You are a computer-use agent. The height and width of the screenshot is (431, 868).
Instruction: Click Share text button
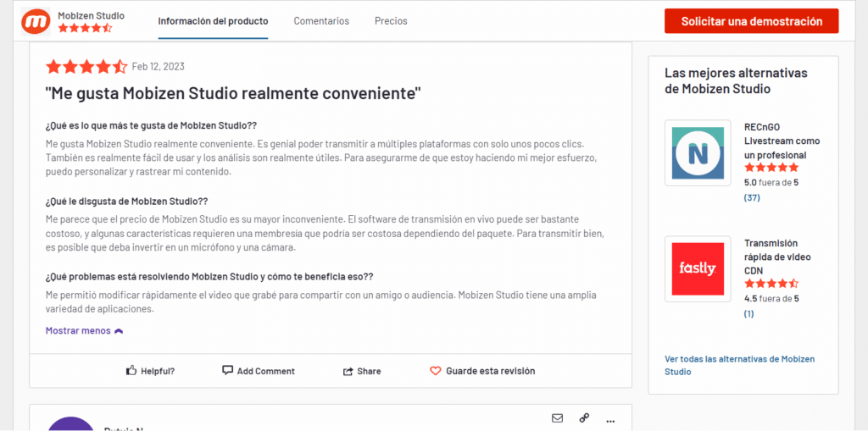pos(369,371)
